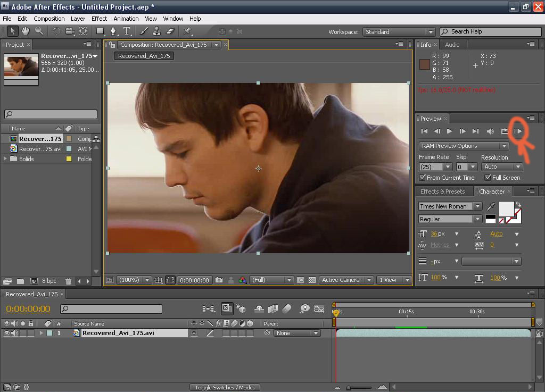This screenshot has height=392, width=545.
Task: Create a new folder in Project panel
Action: click(x=21, y=281)
